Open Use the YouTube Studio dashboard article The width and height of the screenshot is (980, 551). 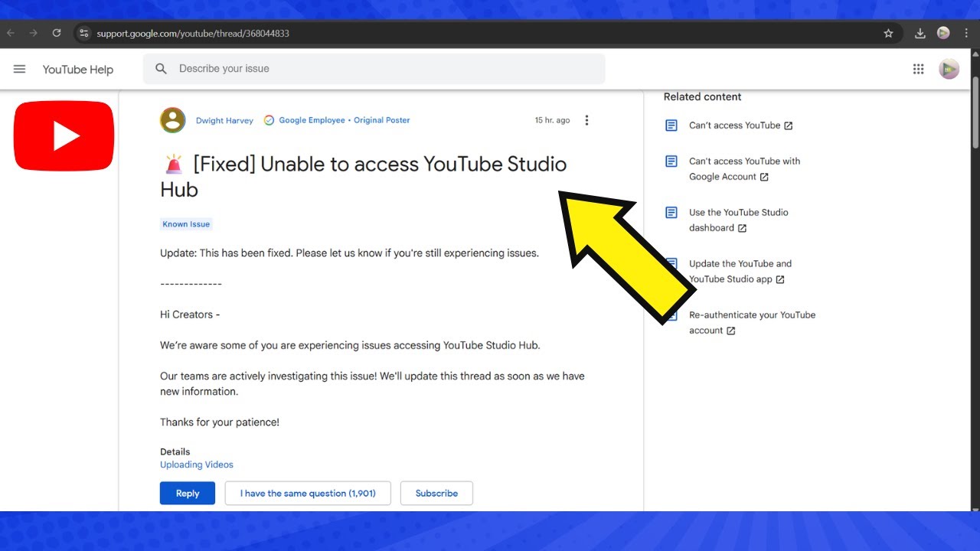tap(738, 220)
